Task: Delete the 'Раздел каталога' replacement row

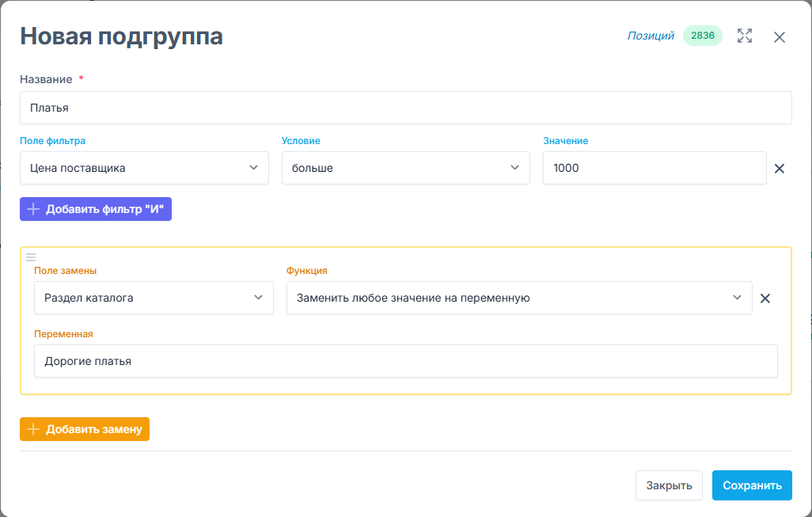Action: coord(765,298)
